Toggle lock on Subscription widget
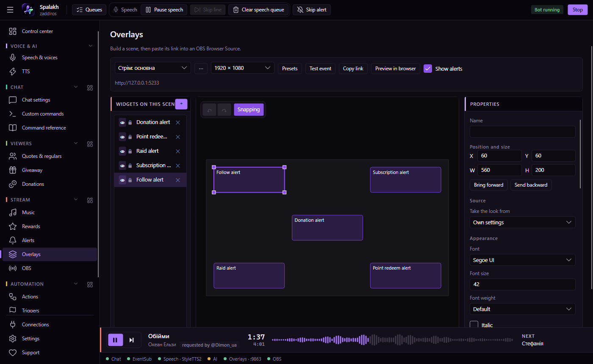Viewport: 593px width, 364px height. [x=130, y=165]
